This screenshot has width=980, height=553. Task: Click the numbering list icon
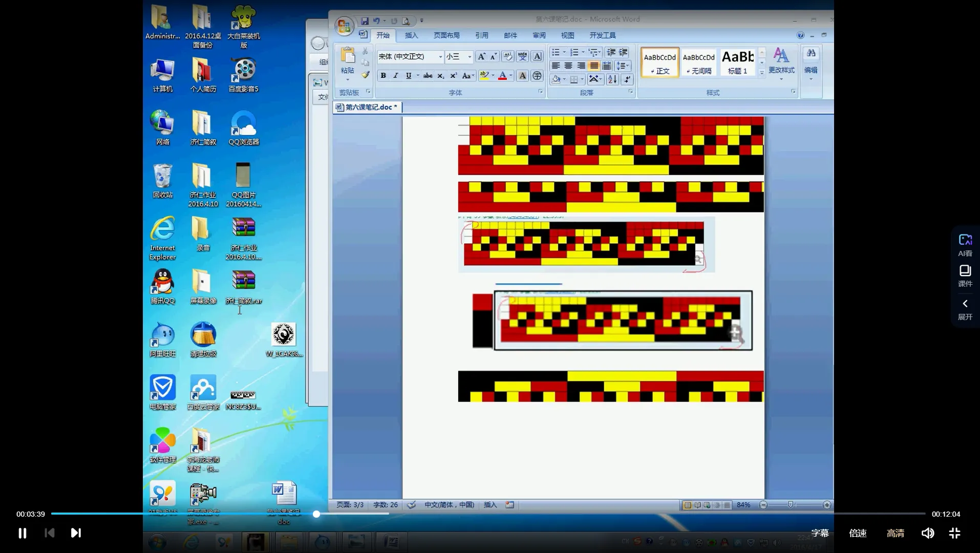tap(574, 52)
